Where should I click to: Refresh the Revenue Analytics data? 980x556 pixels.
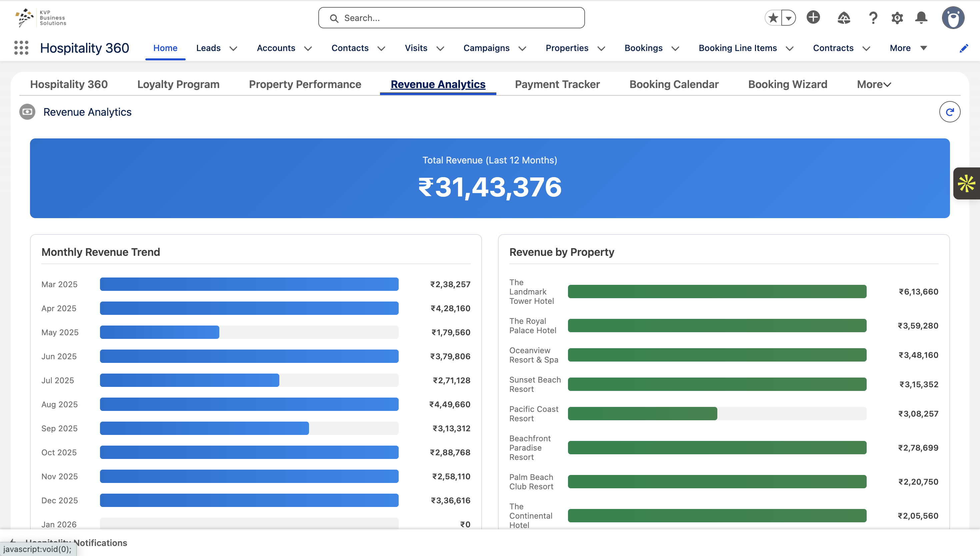click(x=949, y=112)
